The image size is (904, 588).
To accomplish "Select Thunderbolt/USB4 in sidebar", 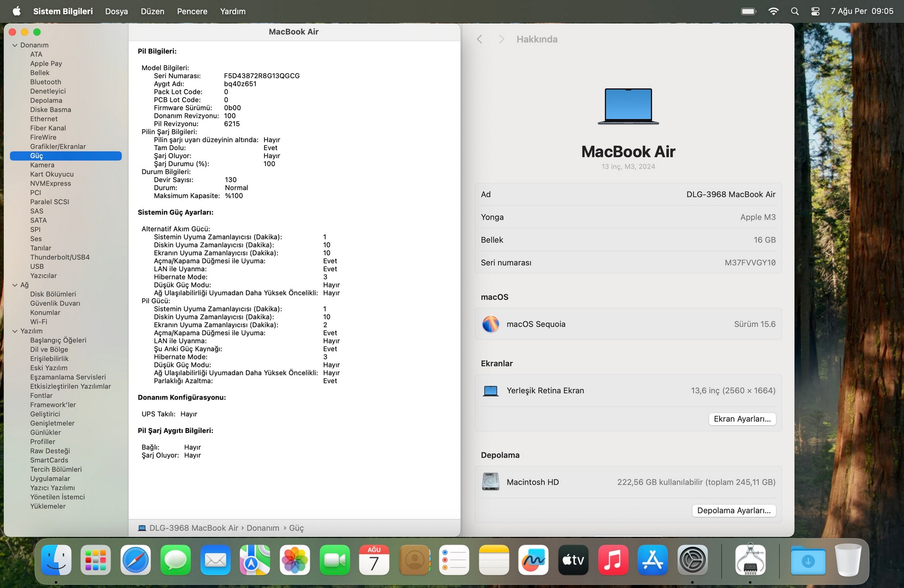I will pos(60,257).
